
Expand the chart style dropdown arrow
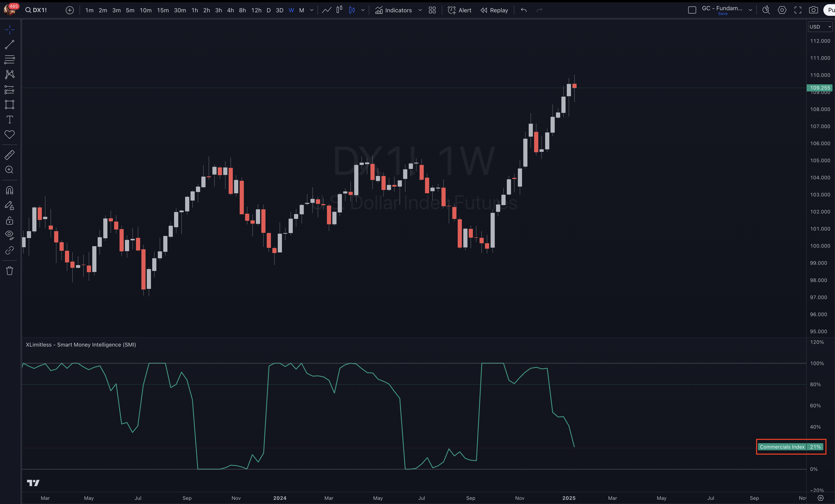coord(363,10)
